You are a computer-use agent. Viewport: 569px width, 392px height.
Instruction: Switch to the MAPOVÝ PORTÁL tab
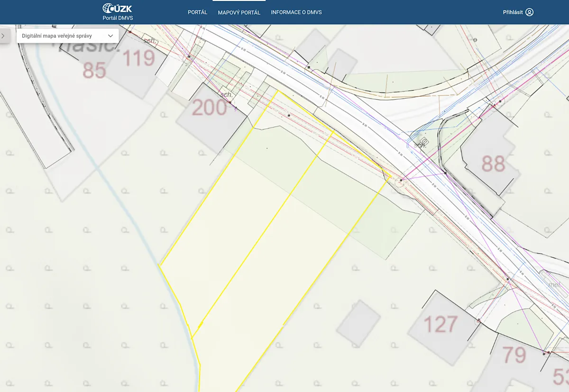[x=239, y=12]
